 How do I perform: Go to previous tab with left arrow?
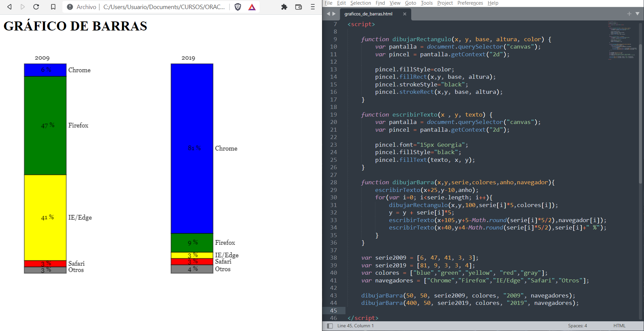(x=328, y=14)
